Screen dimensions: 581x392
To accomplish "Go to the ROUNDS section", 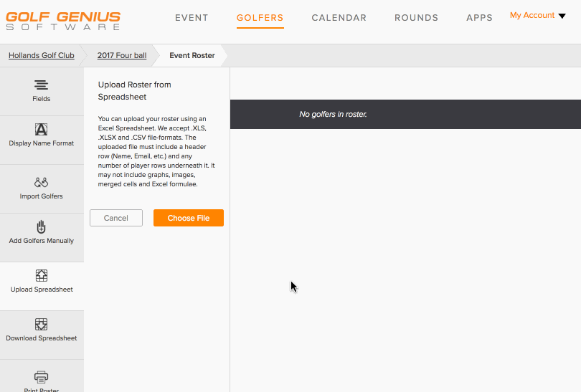I will tap(416, 18).
